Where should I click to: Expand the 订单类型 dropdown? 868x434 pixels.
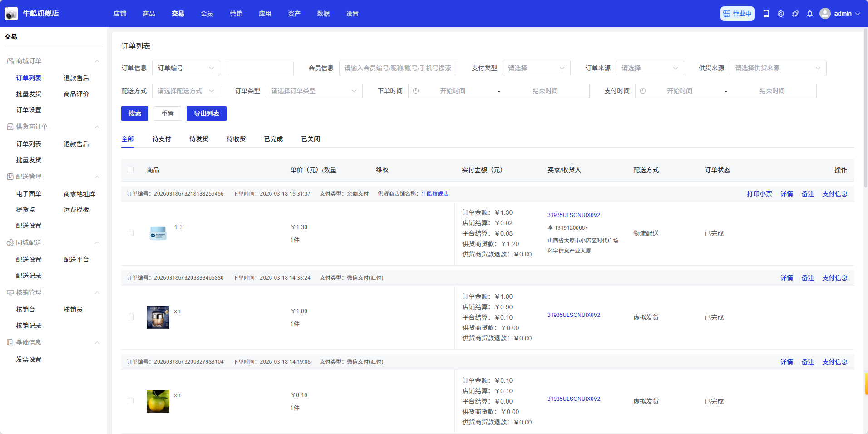(x=314, y=91)
